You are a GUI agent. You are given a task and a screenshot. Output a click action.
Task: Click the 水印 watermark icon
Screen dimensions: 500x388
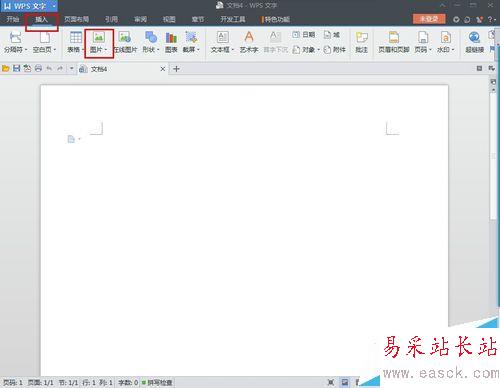pos(445,37)
